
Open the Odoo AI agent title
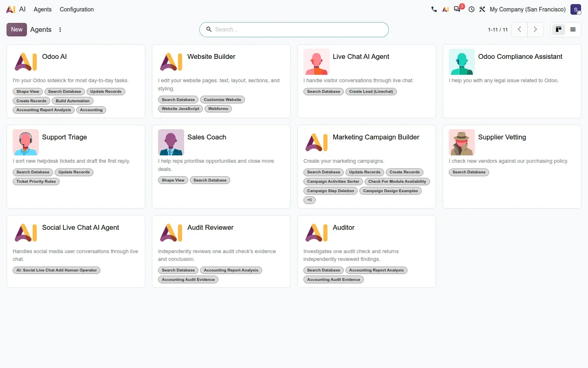(54, 56)
